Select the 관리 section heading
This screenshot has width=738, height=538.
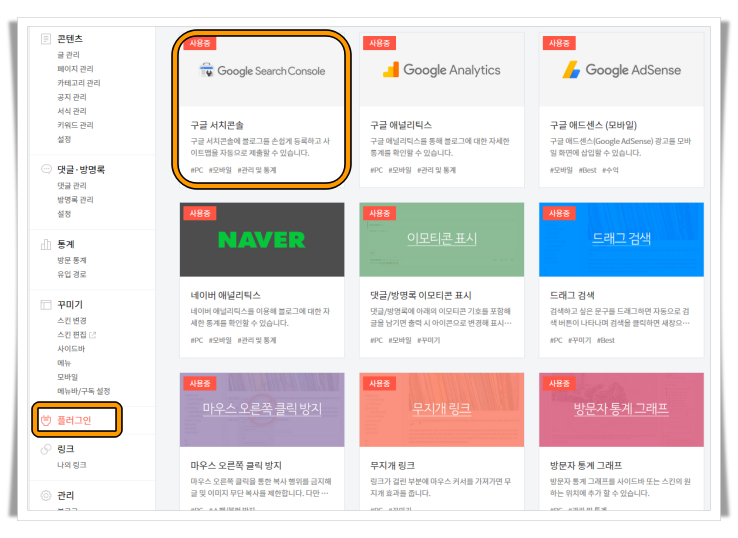click(65, 495)
